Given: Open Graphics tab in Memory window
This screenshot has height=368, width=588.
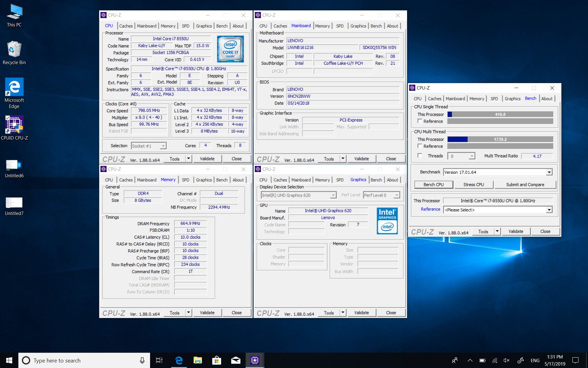Looking at the screenshot, I should coord(204,180).
